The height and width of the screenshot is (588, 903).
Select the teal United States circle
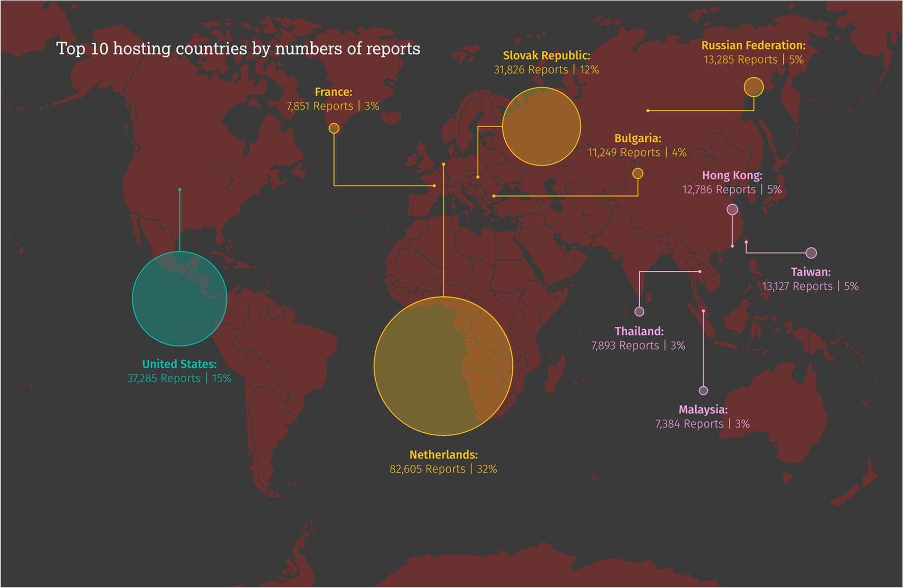click(x=179, y=299)
